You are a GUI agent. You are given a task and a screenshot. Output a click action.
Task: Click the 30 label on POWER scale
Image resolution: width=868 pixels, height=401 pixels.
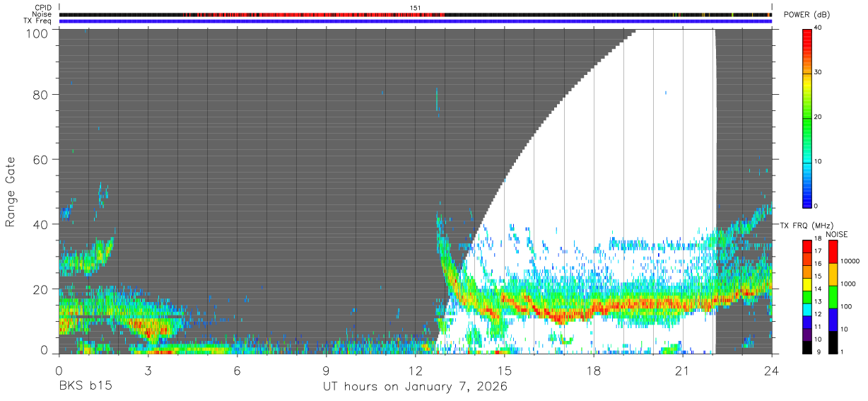(x=819, y=72)
